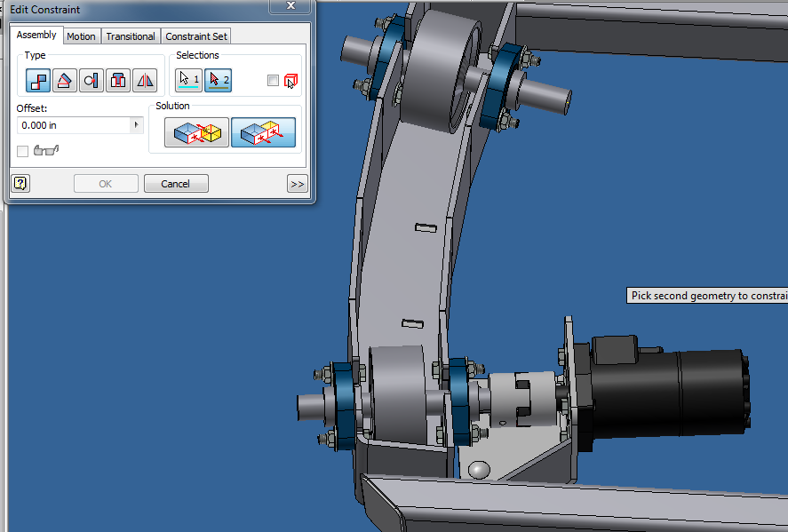Activate the first geometry selection arrow
The height and width of the screenshot is (532, 788).
point(187,80)
